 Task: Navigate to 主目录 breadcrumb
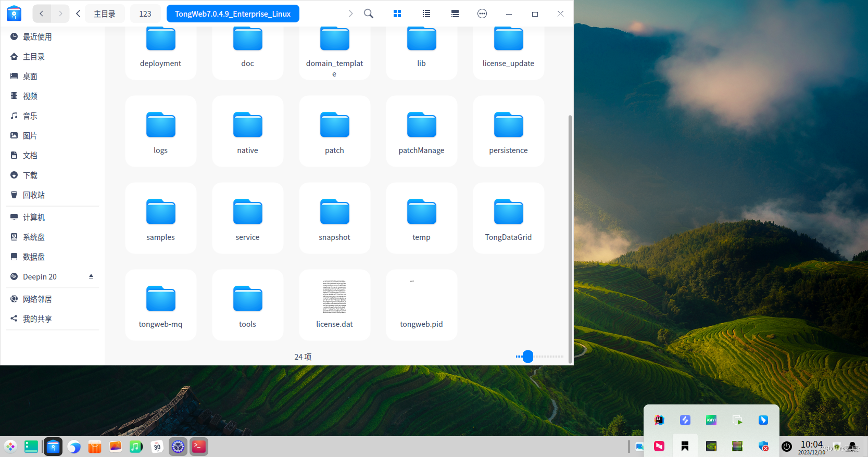pyautogui.click(x=105, y=14)
